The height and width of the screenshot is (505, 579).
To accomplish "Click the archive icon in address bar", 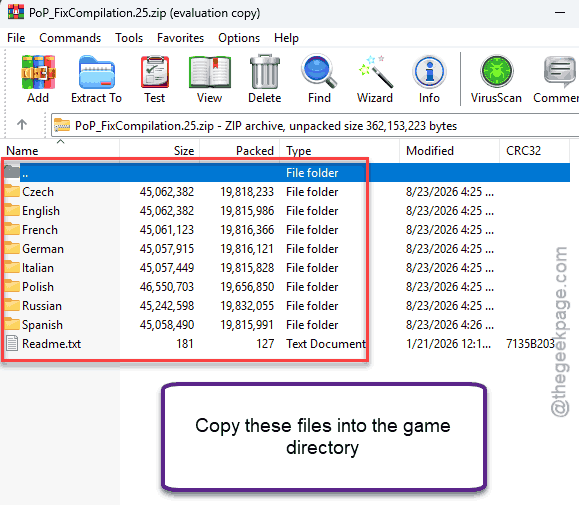I will [x=62, y=126].
